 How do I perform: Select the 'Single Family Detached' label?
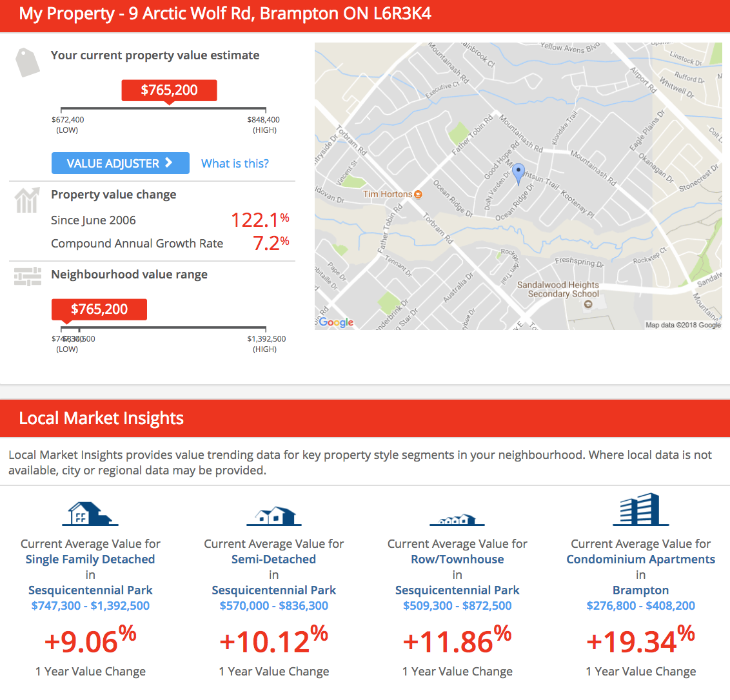[90, 559]
